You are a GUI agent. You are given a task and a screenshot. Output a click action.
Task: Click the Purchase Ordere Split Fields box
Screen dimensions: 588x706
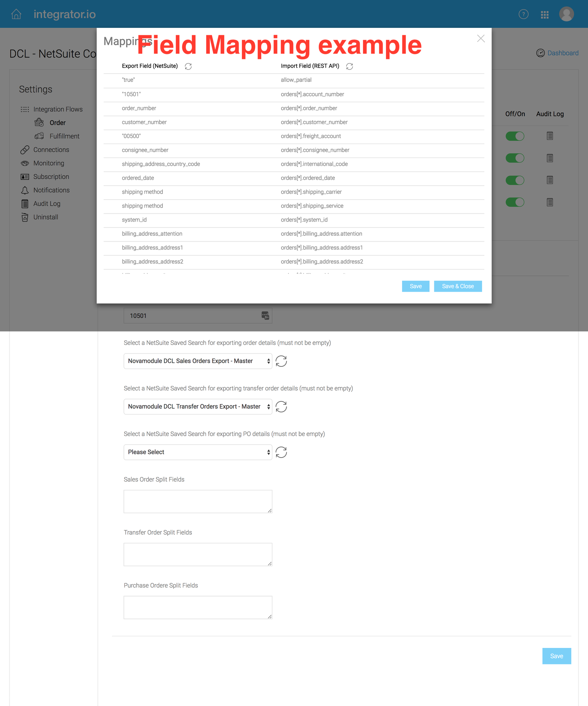[198, 607]
